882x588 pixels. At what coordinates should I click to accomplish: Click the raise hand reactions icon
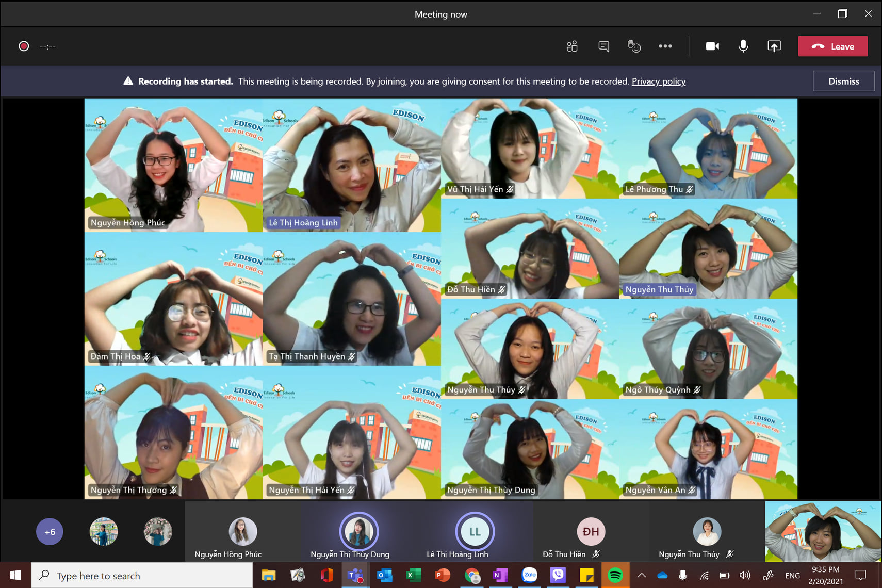click(x=634, y=46)
